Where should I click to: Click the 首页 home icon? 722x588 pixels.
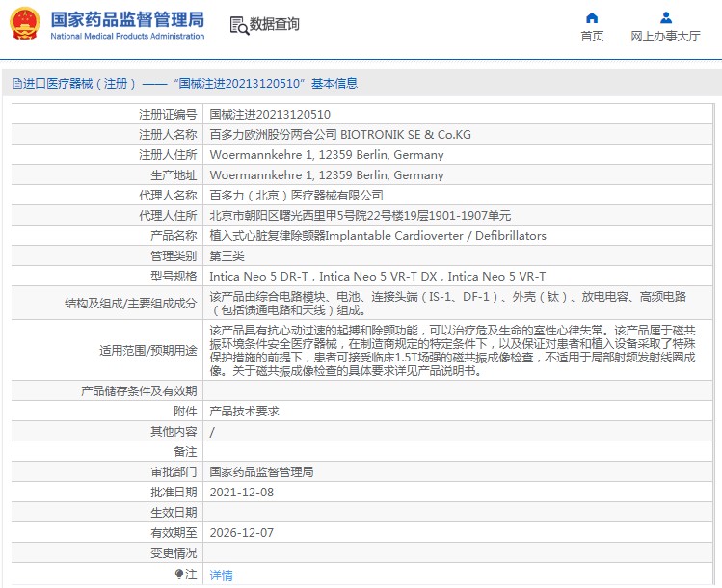pos(592,17)
